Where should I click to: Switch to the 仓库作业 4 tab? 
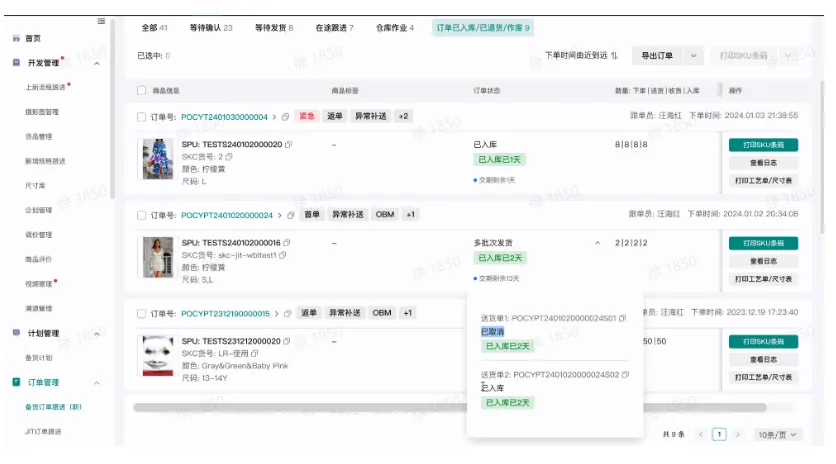click(x=395, y=28)
